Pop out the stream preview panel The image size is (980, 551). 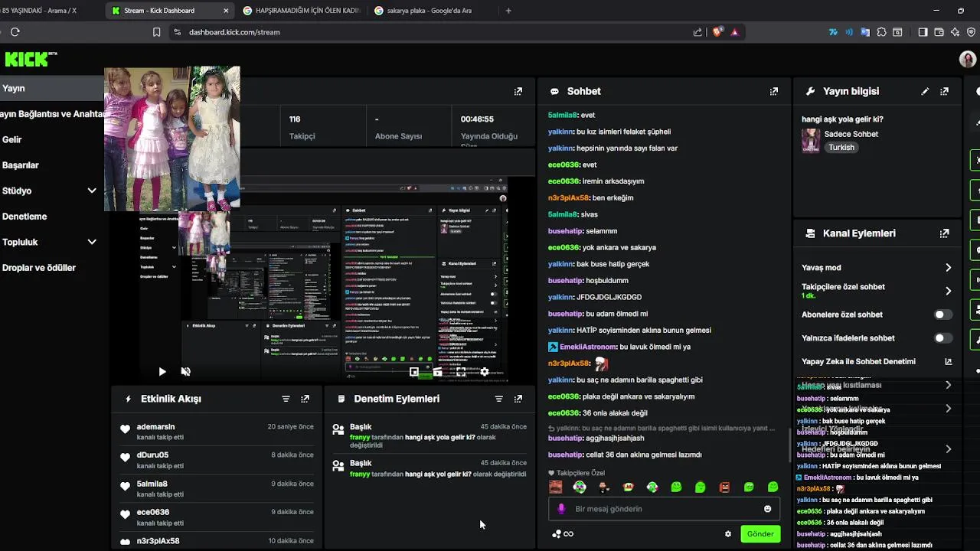pyautogui.click(x=518, y=91)
